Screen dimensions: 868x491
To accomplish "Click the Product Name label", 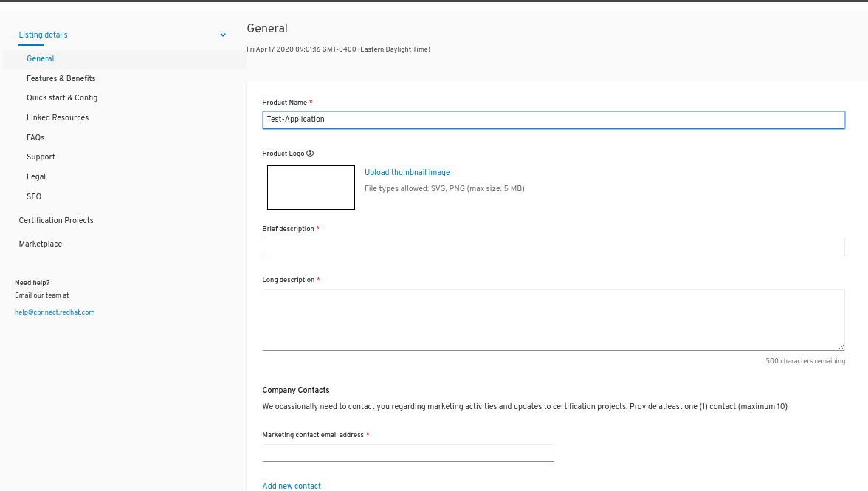I will 285,103.
